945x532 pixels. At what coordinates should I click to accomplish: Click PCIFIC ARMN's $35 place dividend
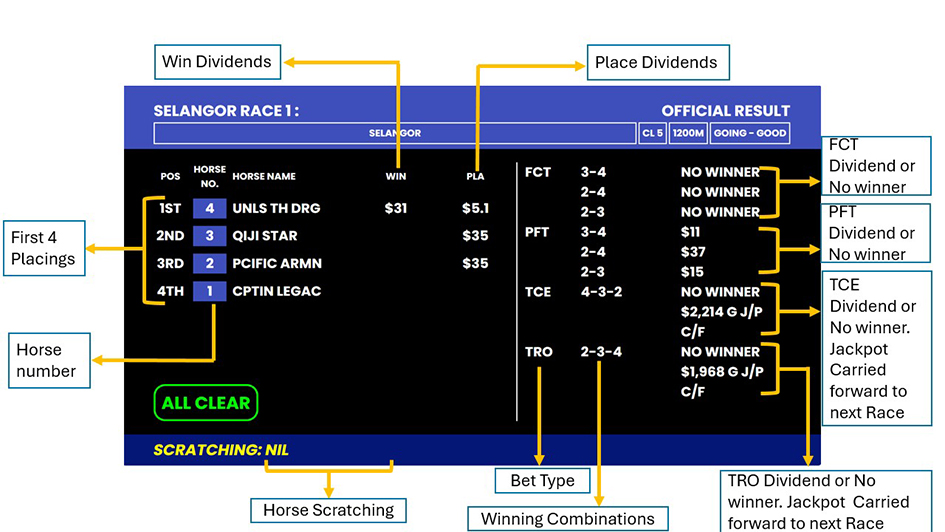tap(476, 263)
